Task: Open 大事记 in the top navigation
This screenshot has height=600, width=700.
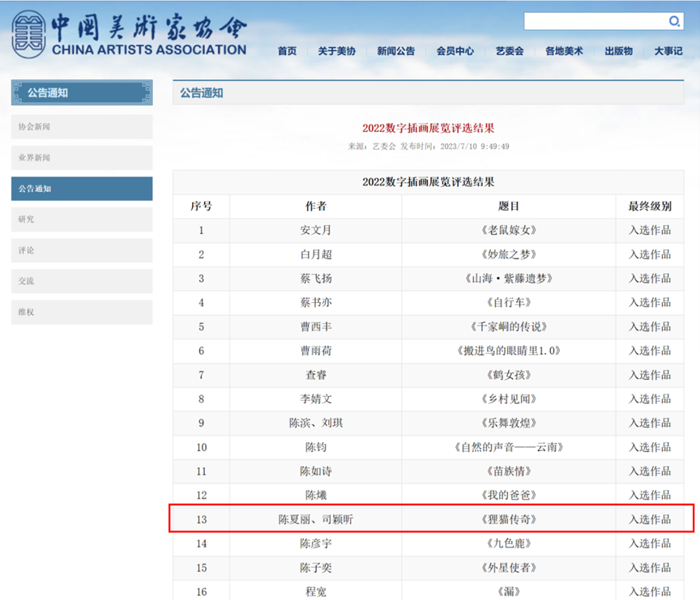Action: pos(668,51)
